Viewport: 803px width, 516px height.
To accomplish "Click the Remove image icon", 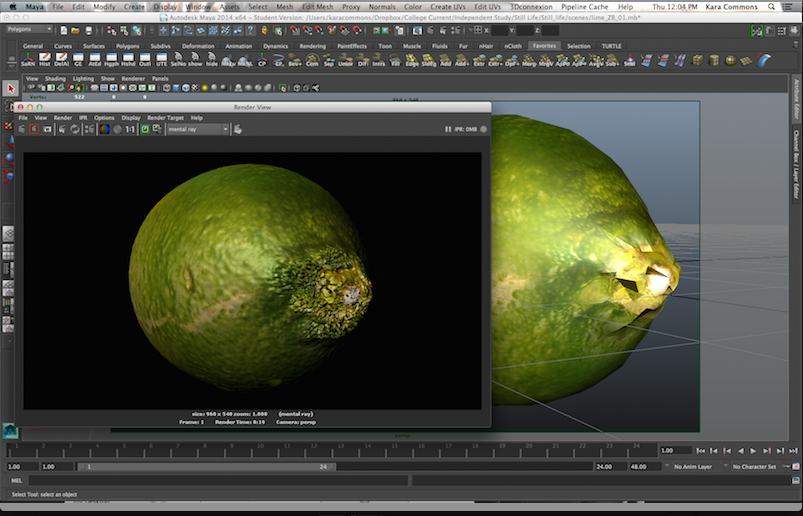I will point(157,129).
